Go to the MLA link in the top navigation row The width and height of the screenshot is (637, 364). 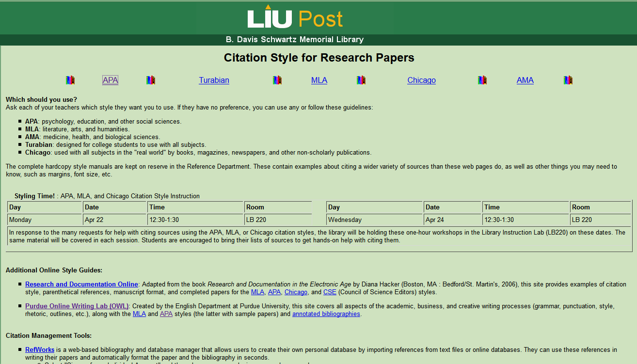click(x=319, y=80)
